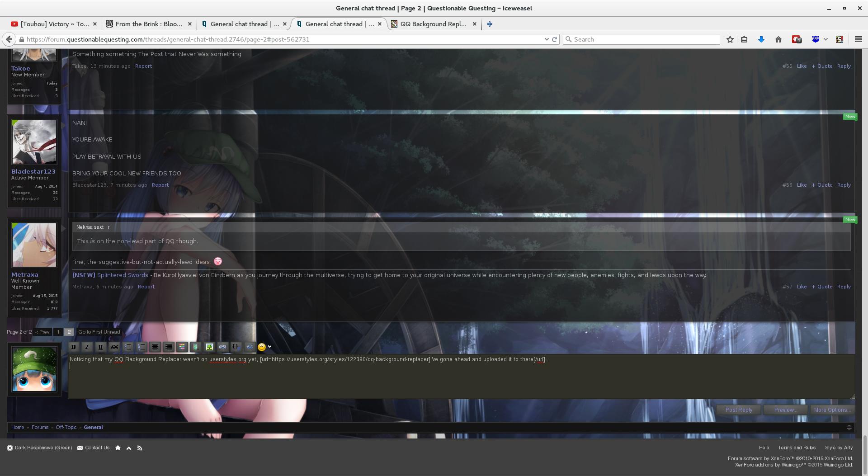The height and width of the screenshot is (476, 868).
Task: Click the remove-link icon in the editor toolbar
Action: click(x=250, y=347)
